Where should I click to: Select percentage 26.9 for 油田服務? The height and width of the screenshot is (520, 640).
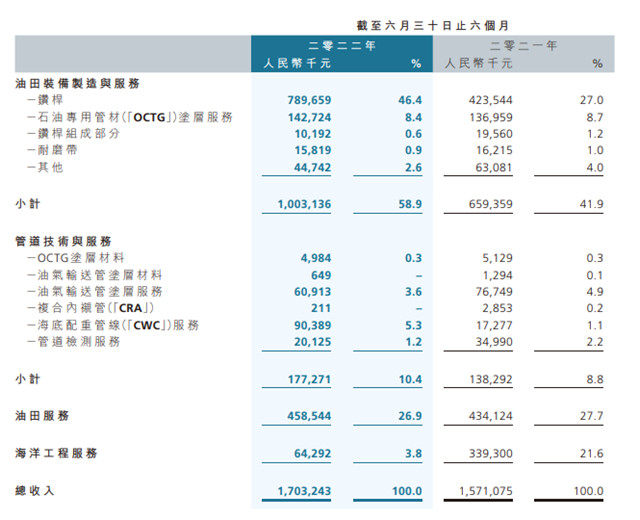410,416
